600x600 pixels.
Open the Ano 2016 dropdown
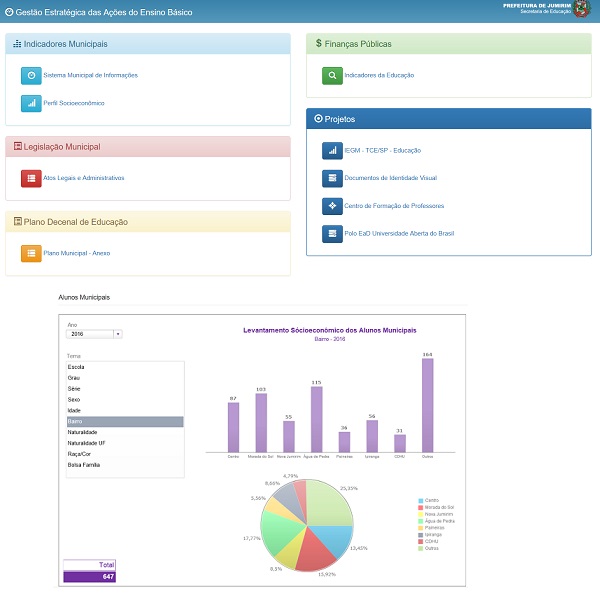(x=94, y=334)
